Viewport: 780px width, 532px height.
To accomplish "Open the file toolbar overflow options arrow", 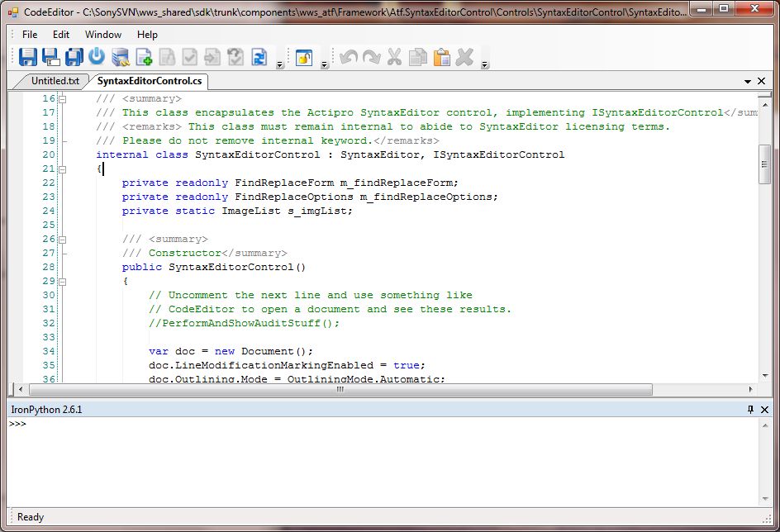I will click(279, 64).
